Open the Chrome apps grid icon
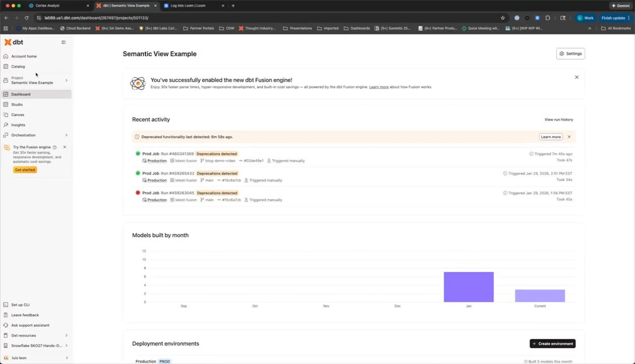The width and height of the screenshot is (635, 364). click(x=6, y=28)
